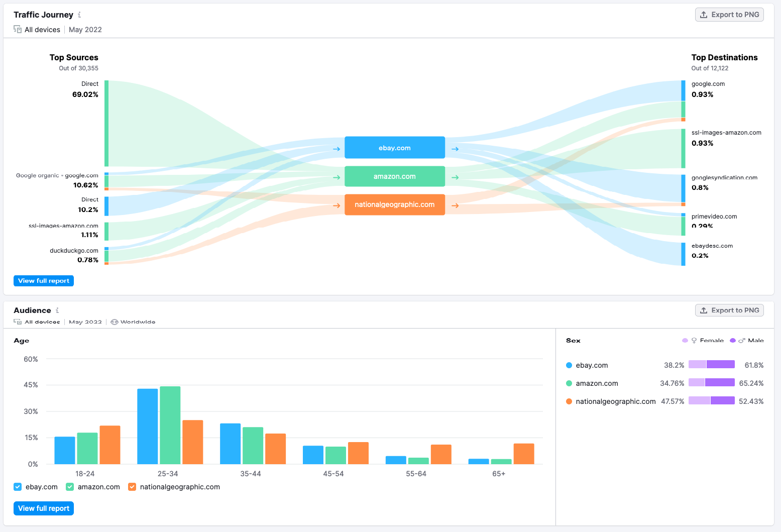Click the ebay.com female/male ratio bar
The width and height of the screenshot is (781, 532).
[712, 365]
